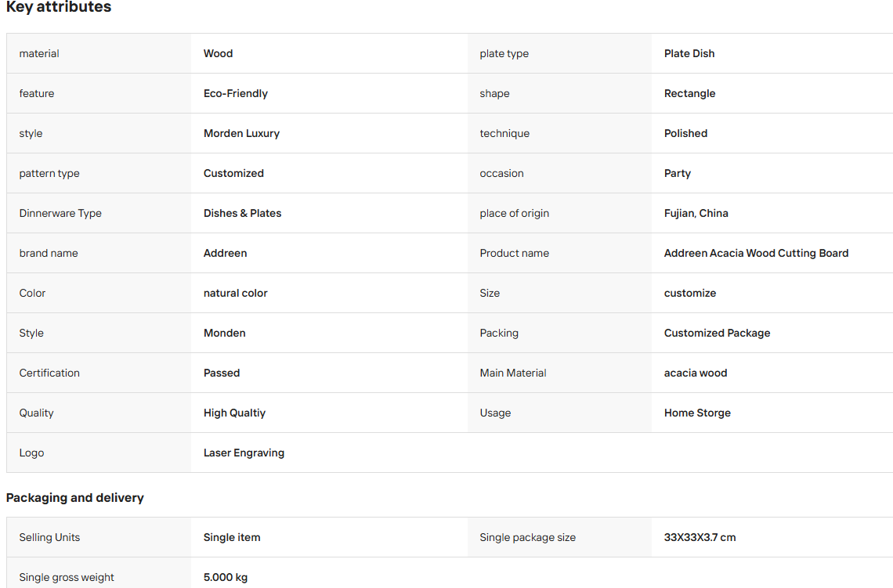The height and width of the screenshot is (588, 893).
Task: Click the 'Plate Dish' plate type value
Action: pyautogui.click(x=689, y=53)
